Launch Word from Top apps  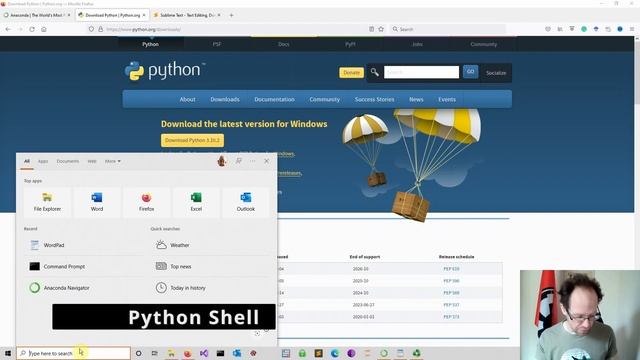tap(97, 202)
